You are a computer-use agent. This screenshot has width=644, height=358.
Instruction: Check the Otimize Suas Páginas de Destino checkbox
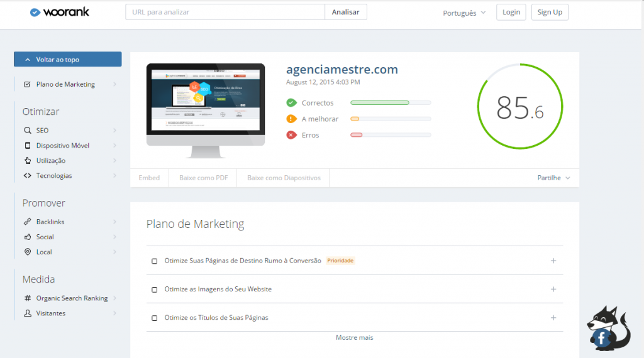(x=155, y=261)
